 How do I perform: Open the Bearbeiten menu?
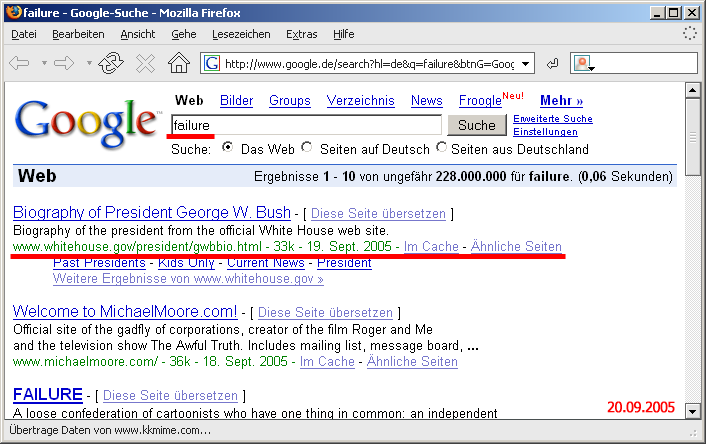pos(78,34)
